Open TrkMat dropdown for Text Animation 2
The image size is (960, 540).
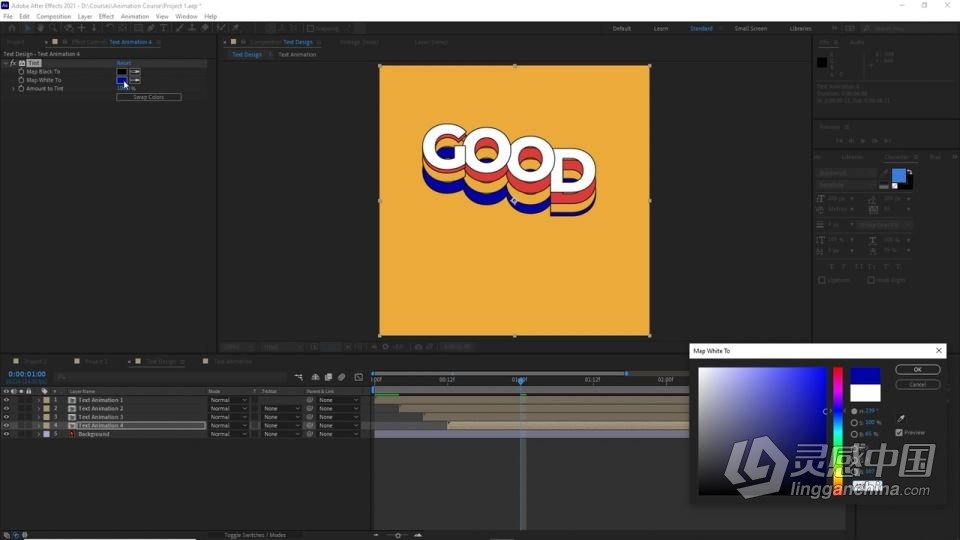coord(281,408)
